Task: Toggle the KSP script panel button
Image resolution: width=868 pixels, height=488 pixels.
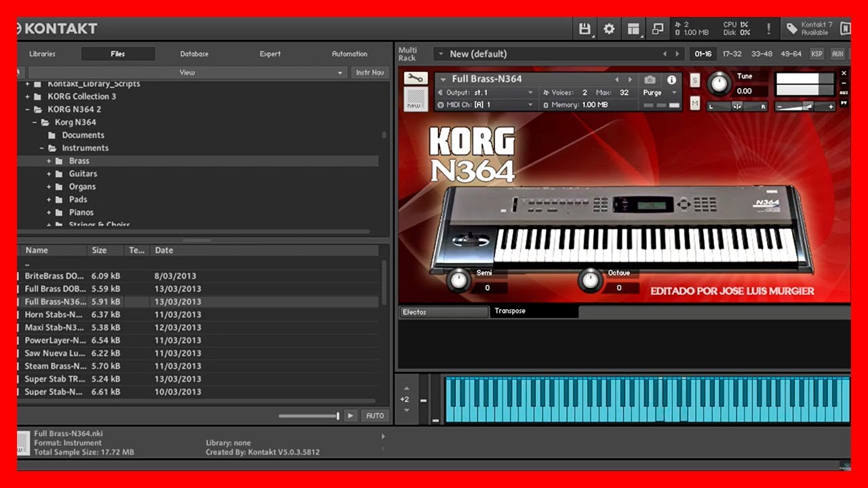Action: 817,54
